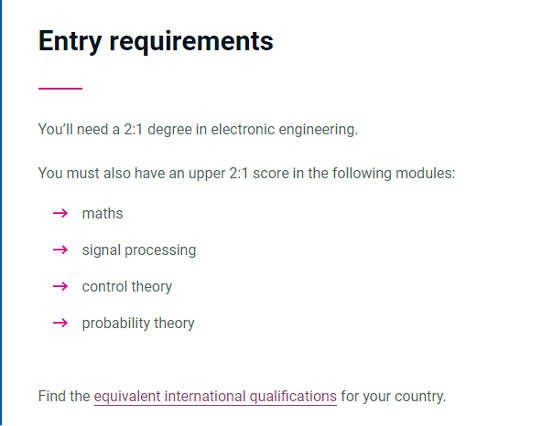Select the signal processing list item
This screenshot has width=554, height=426.
tap(139, 250)
